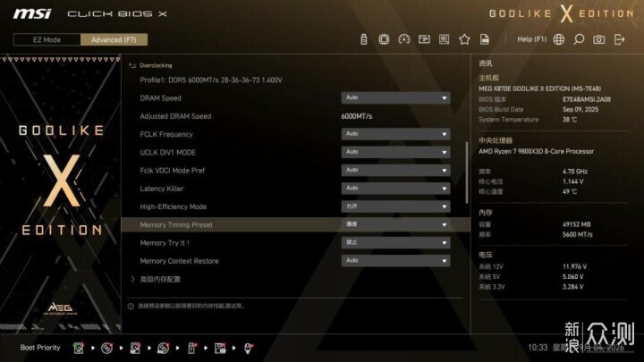The image size is (644, 362).
Task: Open Help (F1)
Action: point(532,39)
